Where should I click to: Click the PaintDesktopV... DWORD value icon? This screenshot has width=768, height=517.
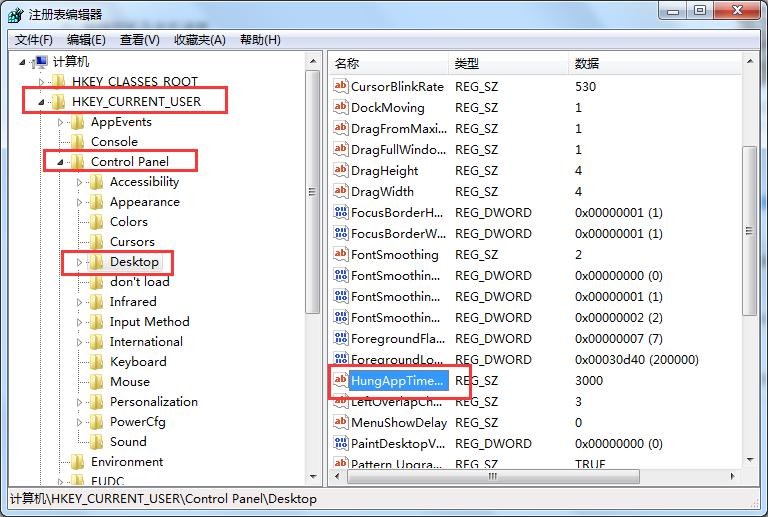[x=340, y=443]
